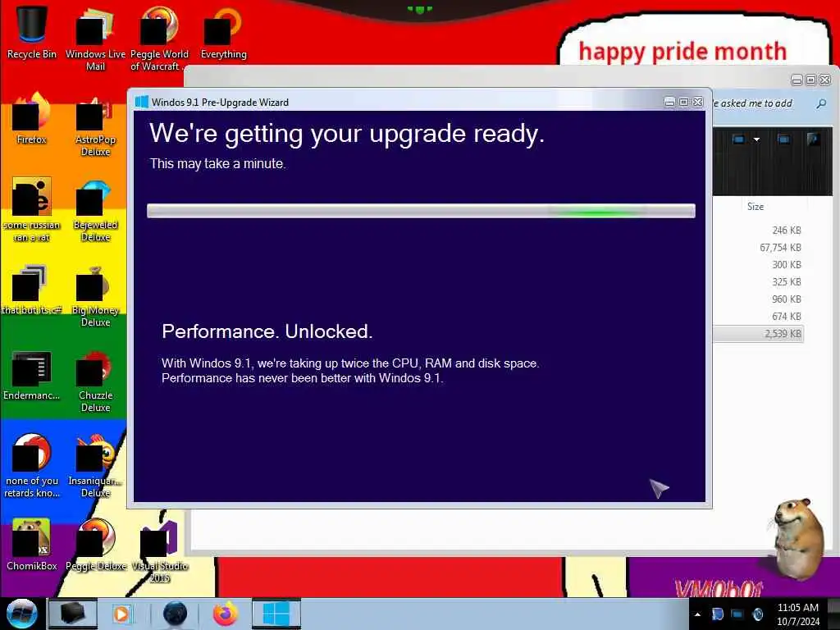The image size is (840, 630).
Task: Click the hamster figure on the desktop
Action: coord(797,538)
